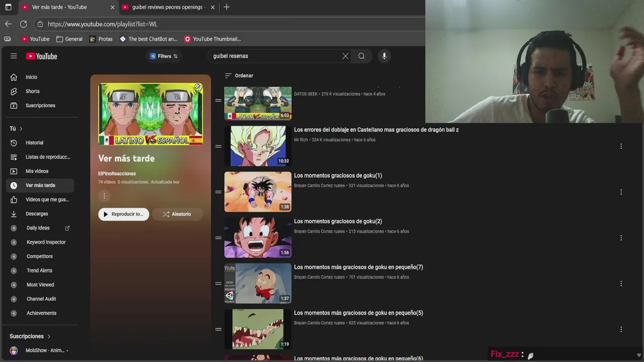The height and width of the screenshot is (362, 644).
Task: Close the 'Ver más tarde' browser tab
Action: pos(112,7)
